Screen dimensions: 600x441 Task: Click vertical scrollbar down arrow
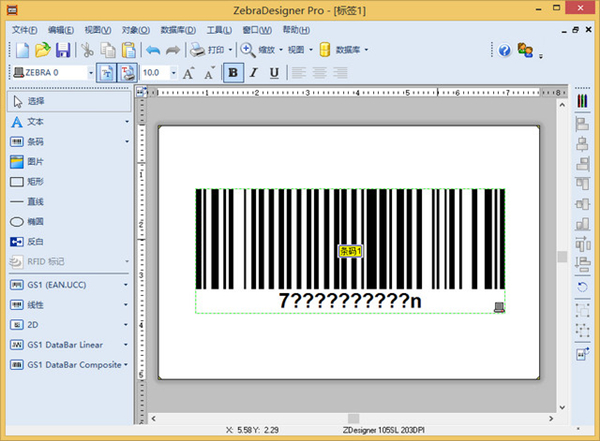562,407
